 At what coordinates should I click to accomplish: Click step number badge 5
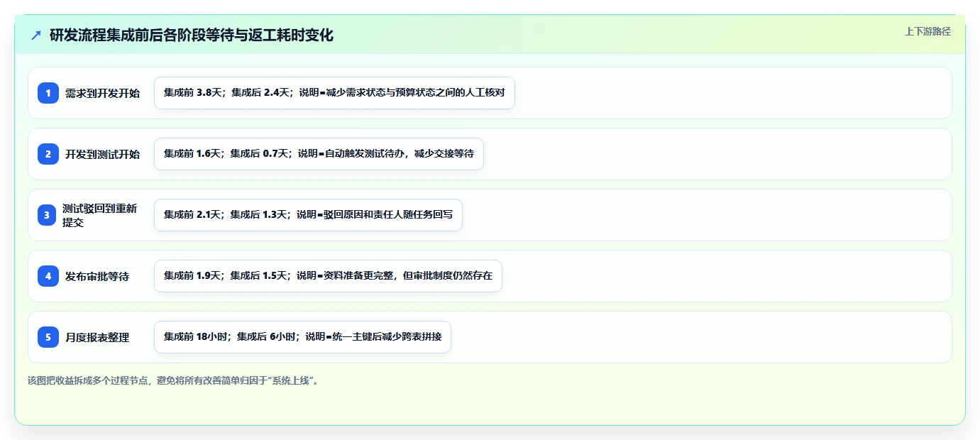[x=48, y=337]
